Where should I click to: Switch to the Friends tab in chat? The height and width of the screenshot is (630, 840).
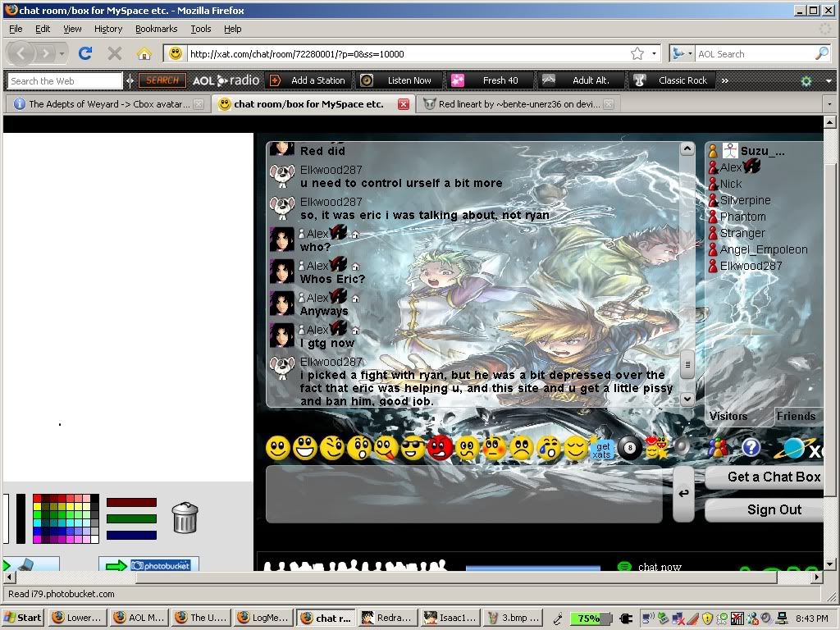point(796,416)
